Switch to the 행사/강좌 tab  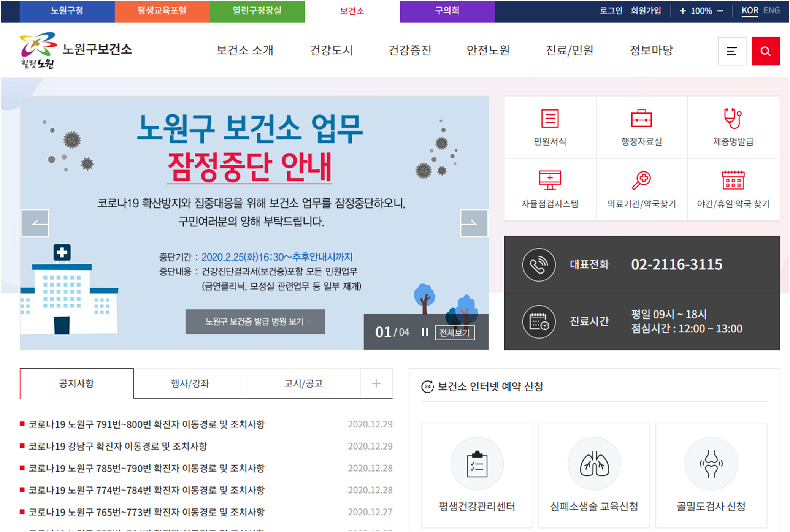(190, 383)
